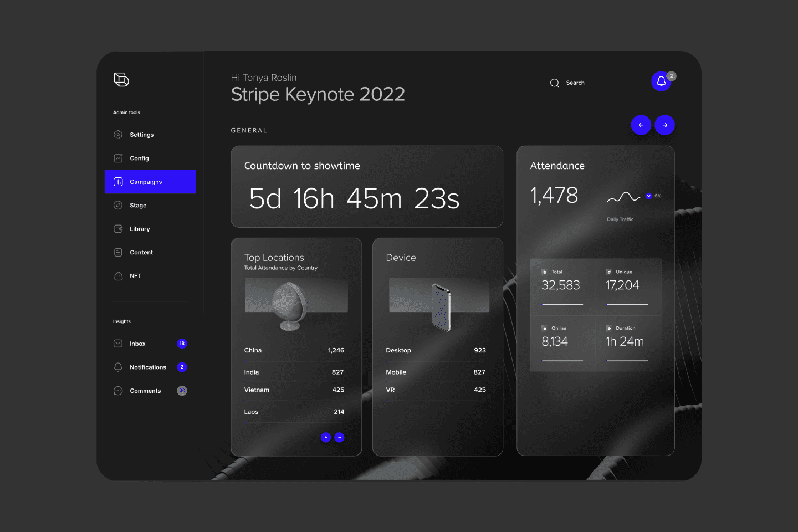Screen dimensions: 798x532
Task: Open notifications via blue bell button
Action: pos(661,81)
